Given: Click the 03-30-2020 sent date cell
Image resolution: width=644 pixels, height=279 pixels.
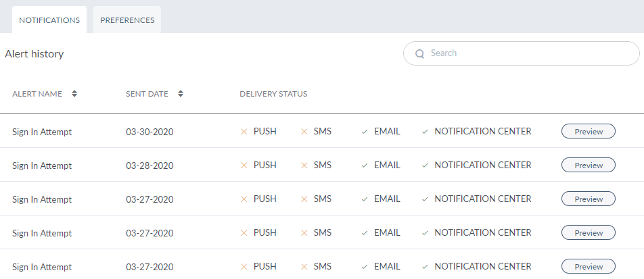Looking at the screenshot, I should pyautogui.click(x=149, y=132).
